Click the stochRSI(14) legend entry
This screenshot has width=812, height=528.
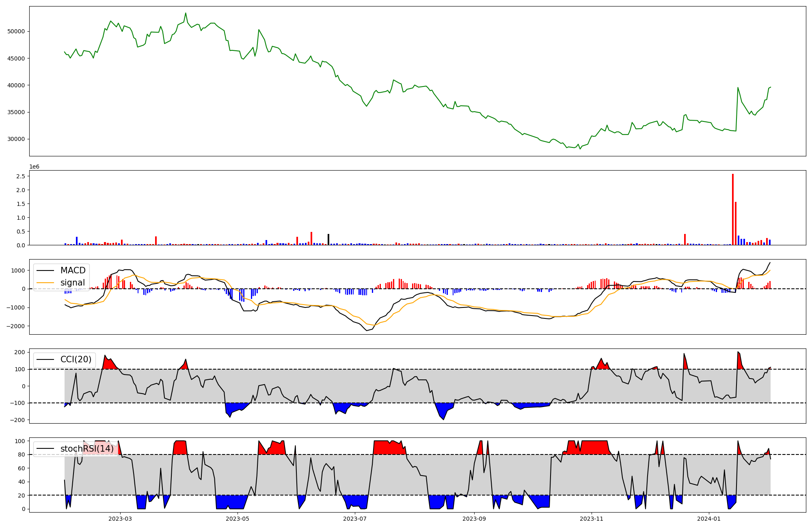tap(87, 449)
